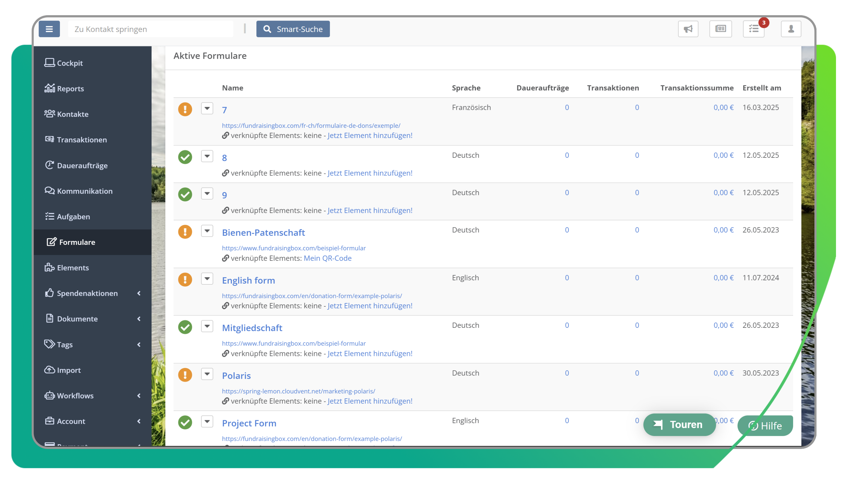The width and height of the screenshot is (868, 488).
Task: Click orange warning status icon for Polaris
Action: (185, 374)
